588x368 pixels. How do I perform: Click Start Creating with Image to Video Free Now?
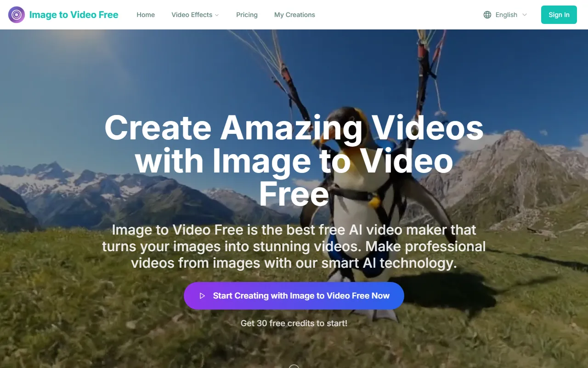(301, 296)
